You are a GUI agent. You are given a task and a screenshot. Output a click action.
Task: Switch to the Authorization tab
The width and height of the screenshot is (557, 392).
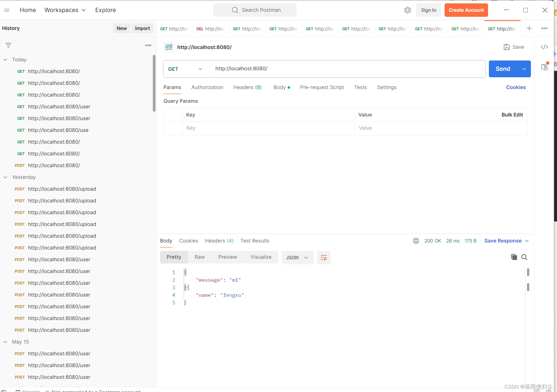(207, 87)
